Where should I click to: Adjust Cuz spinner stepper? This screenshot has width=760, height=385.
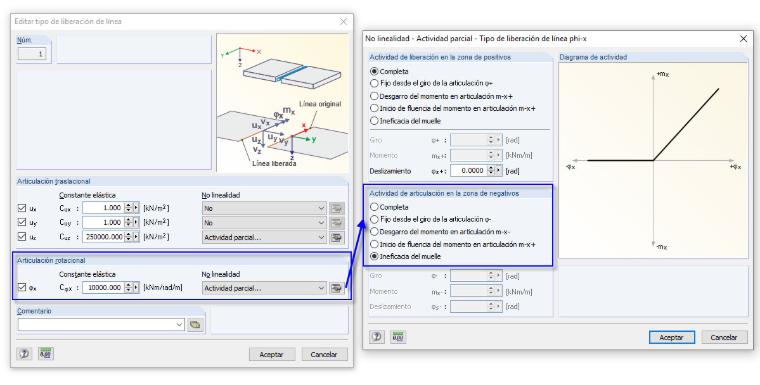pos(128,237)
